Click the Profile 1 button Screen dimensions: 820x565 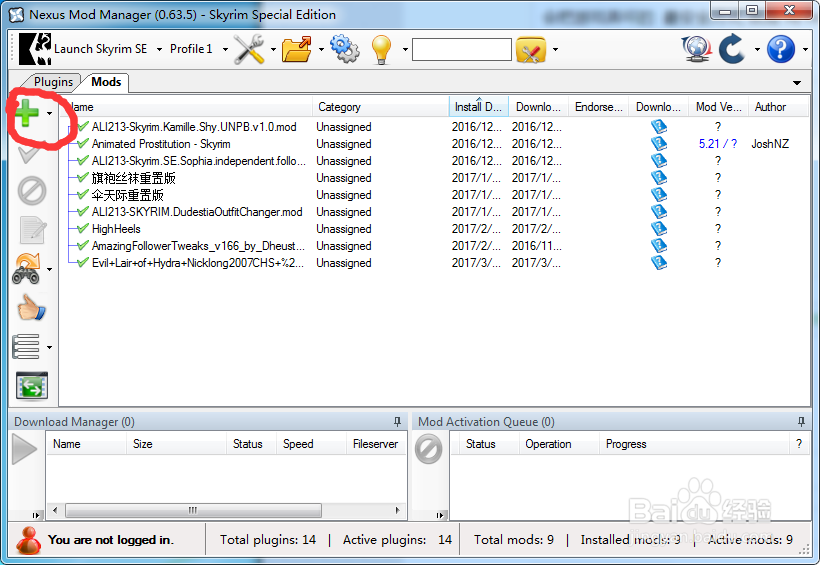tap(191, 49)
